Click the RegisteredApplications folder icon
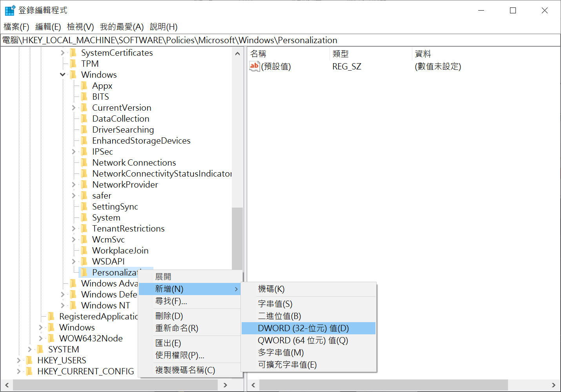The height and width of the screenshot is (392, 561). (x=51, y=316)
